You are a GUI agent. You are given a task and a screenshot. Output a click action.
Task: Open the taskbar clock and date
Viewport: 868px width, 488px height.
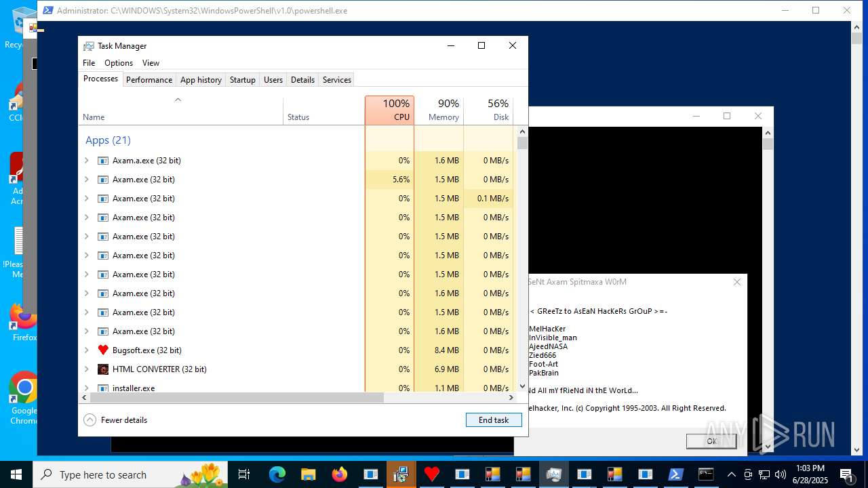(810, 474)
